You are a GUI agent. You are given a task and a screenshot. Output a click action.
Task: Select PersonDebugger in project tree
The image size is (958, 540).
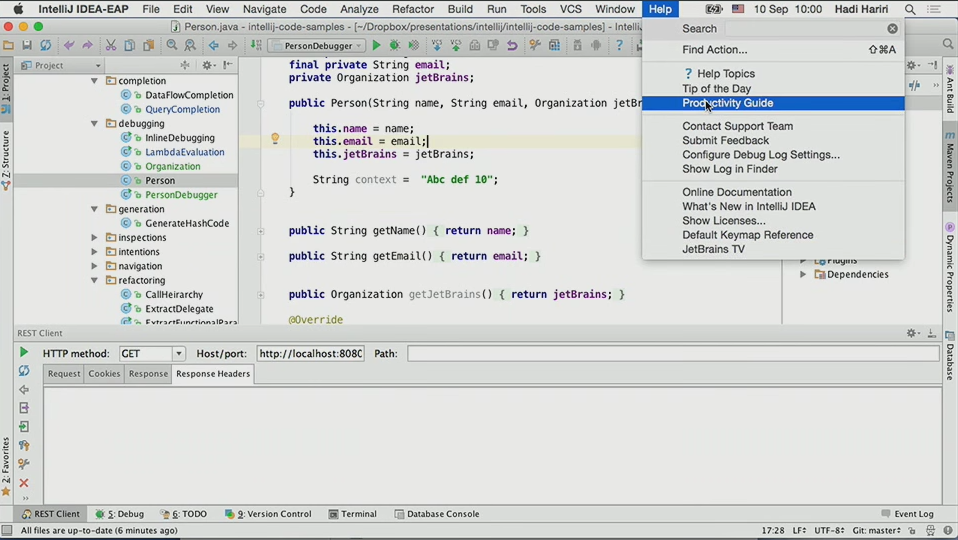181,195
